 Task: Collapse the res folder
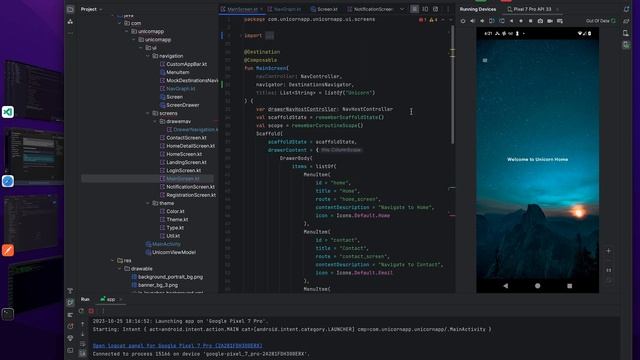pos(113,260)
